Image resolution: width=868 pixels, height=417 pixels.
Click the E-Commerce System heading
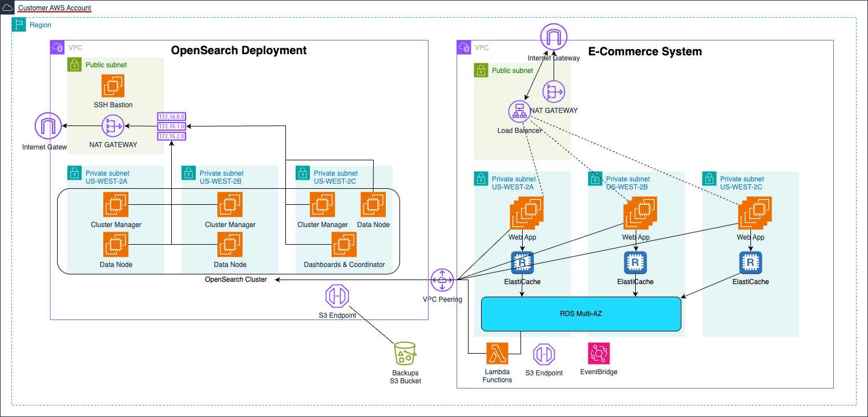tap(645, 51)
